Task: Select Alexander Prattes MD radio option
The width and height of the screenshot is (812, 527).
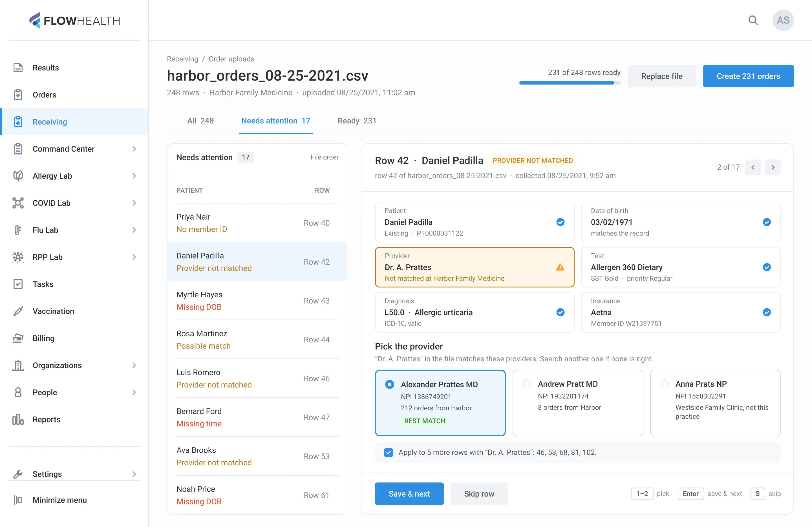Action: click(389, 384)
